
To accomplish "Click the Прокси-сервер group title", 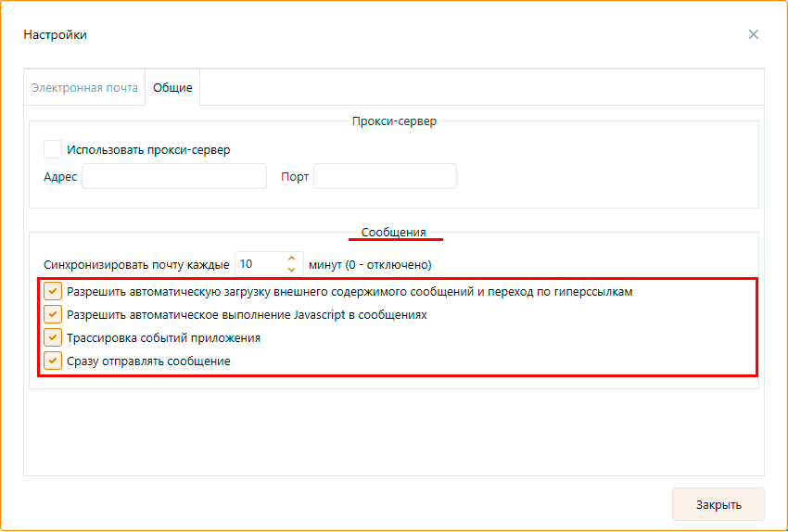I will pos(394,121).
